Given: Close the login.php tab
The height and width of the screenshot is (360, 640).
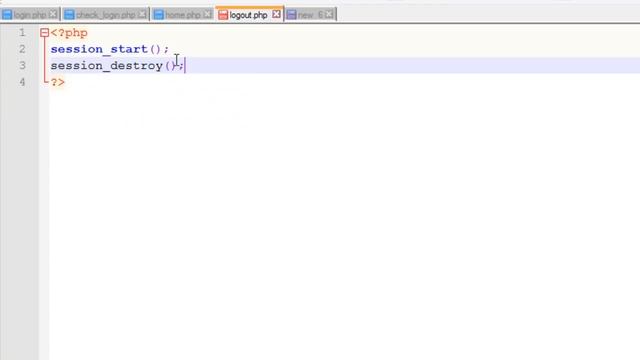Looking at the screenshot, I should tap(53, 14).
